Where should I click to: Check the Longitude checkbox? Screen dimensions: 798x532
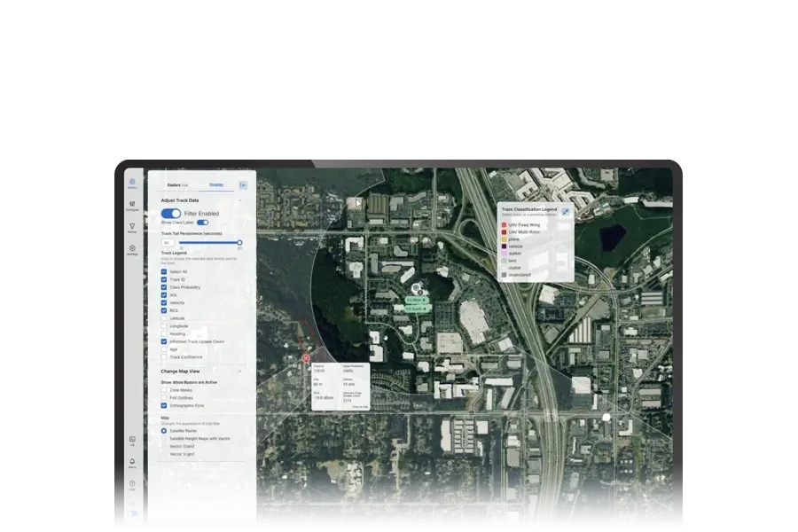(x=164, y=325)
